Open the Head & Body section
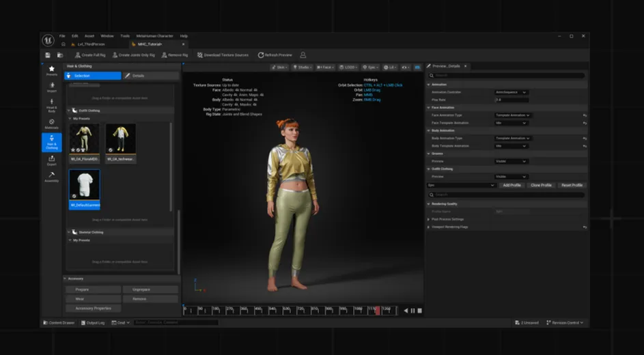Viewport: 644px width, 355px height. pyautogui.click(x=52, y=105)
